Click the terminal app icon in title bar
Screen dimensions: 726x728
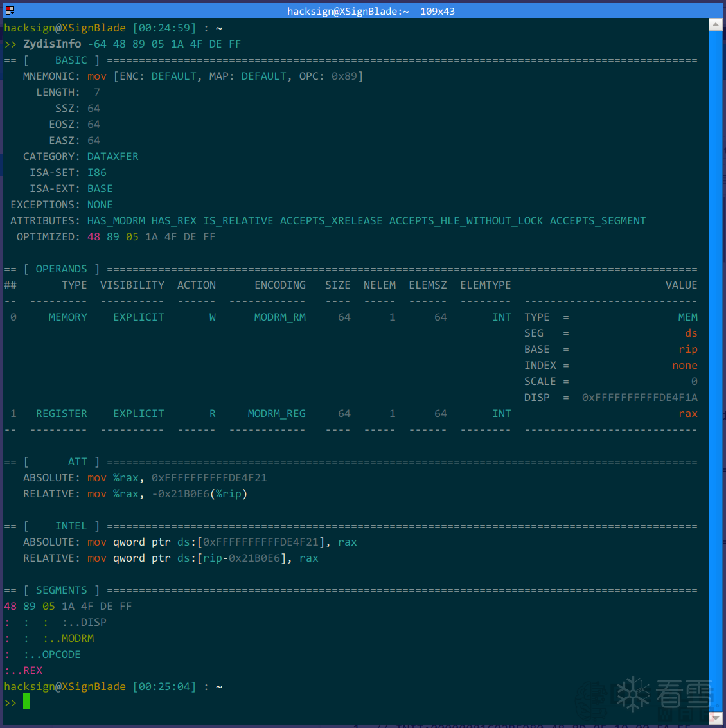[x=10, y=10]
